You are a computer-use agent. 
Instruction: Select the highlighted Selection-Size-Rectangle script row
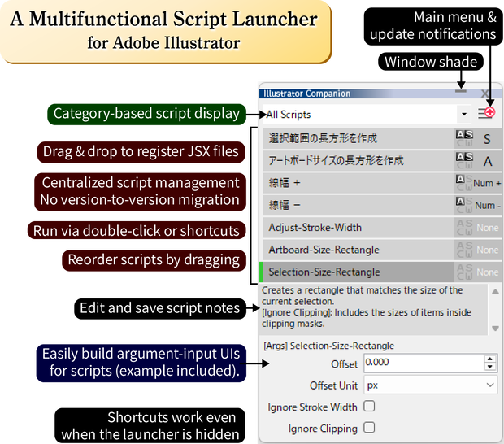357,272
